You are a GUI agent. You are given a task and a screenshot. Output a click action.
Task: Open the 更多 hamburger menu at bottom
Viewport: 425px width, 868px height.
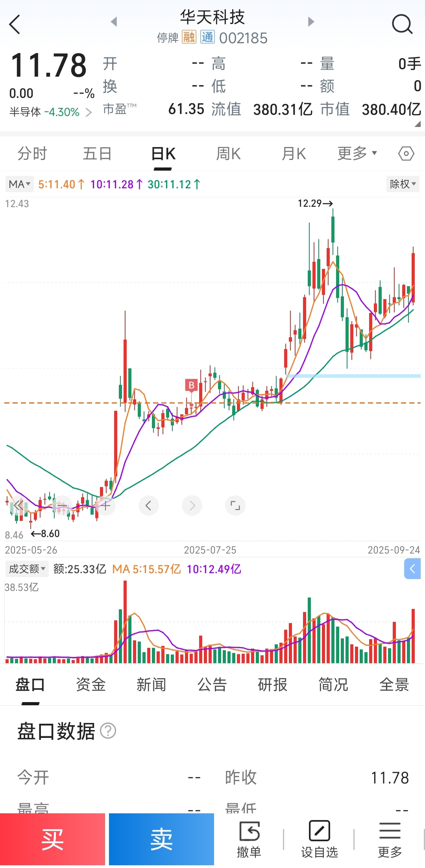(x=390, y=839)
